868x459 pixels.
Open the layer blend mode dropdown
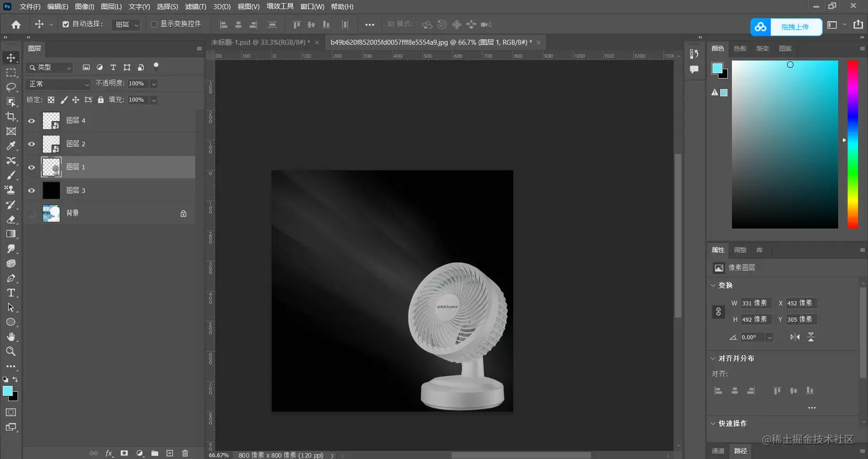point(57,84)
